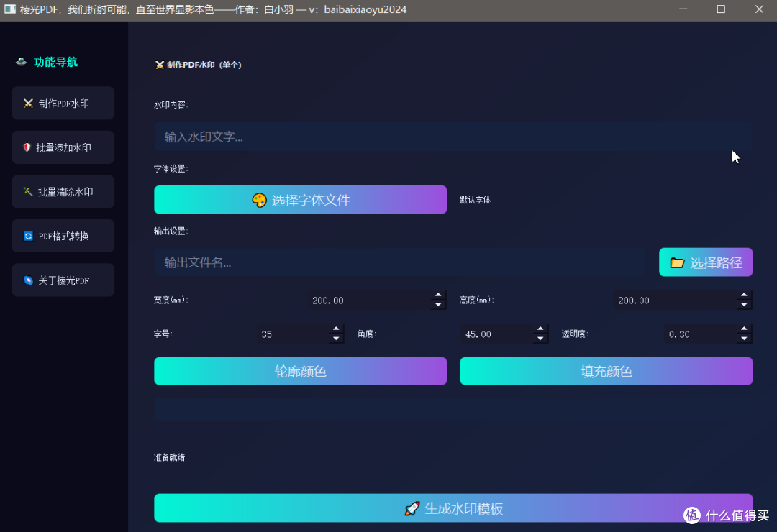Decrease the 透明度 opacity value
This screenshot has height=532, width=777.
pos(744,339)
